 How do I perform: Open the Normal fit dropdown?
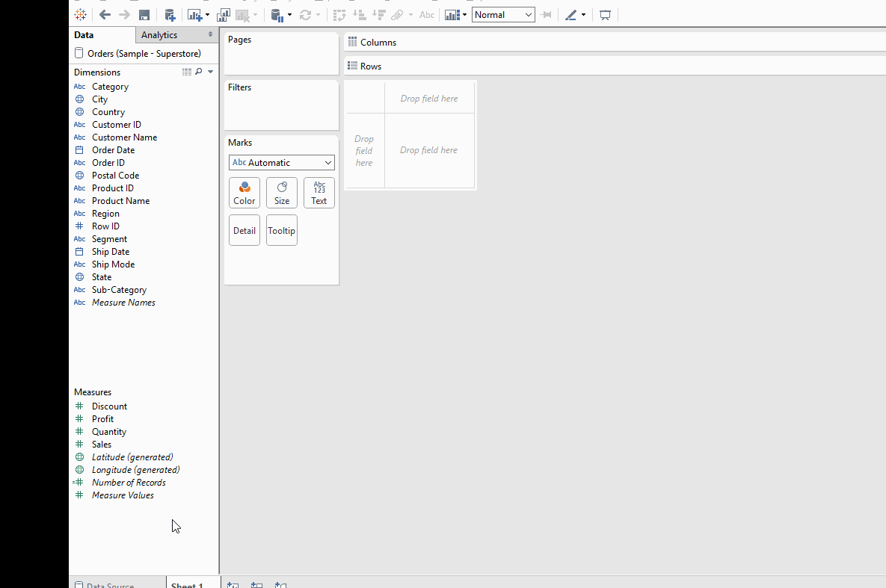pos(503,15)
